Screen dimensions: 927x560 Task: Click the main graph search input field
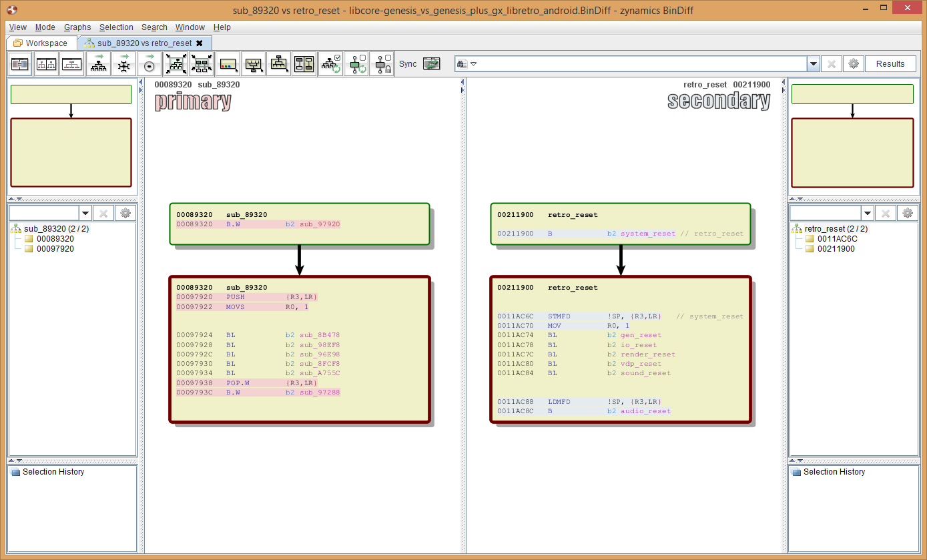pos(634,64)
